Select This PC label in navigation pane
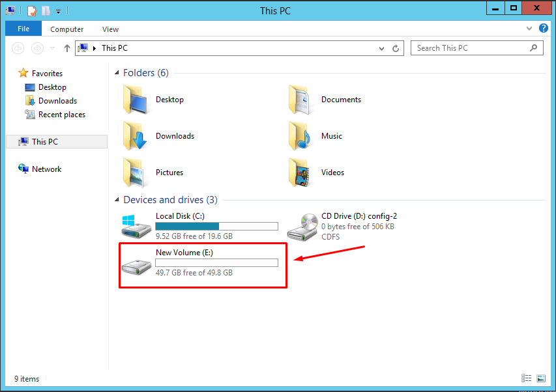 [x=45, y=142]
